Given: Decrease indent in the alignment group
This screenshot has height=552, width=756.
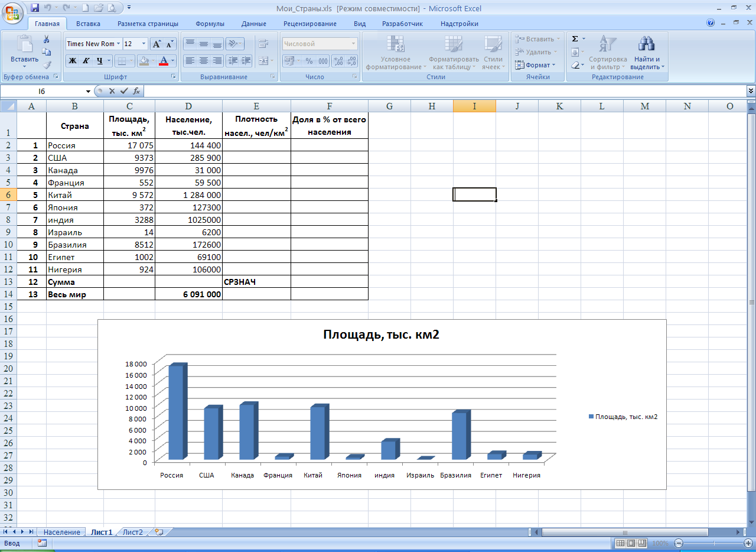Looking at the screenshot, I should click(x=233, y=60).
